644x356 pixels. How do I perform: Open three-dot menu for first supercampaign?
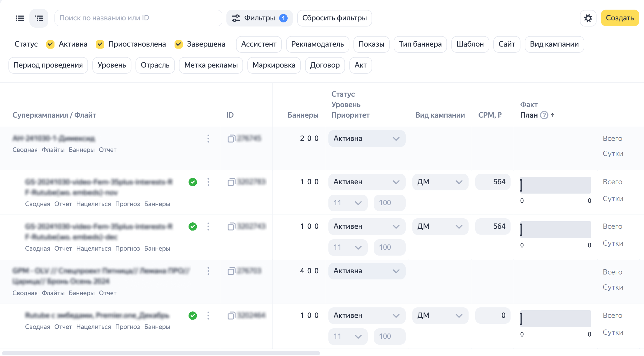pos(208,139)
